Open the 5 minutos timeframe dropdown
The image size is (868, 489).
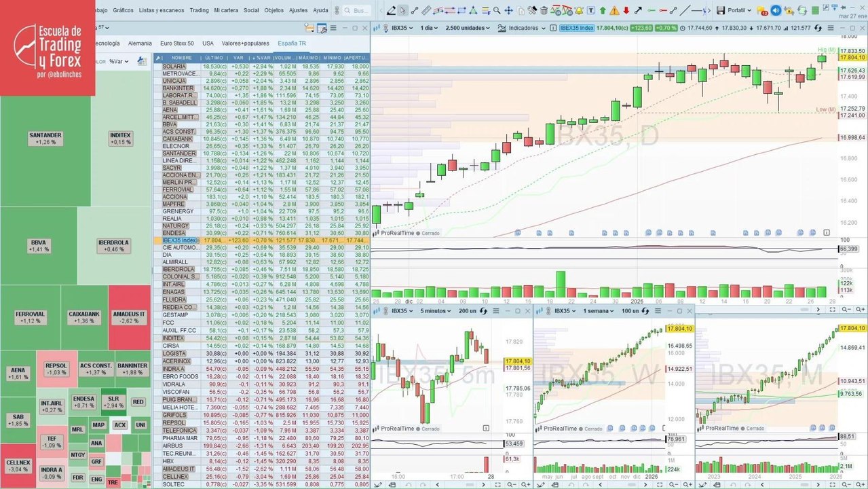436,311
